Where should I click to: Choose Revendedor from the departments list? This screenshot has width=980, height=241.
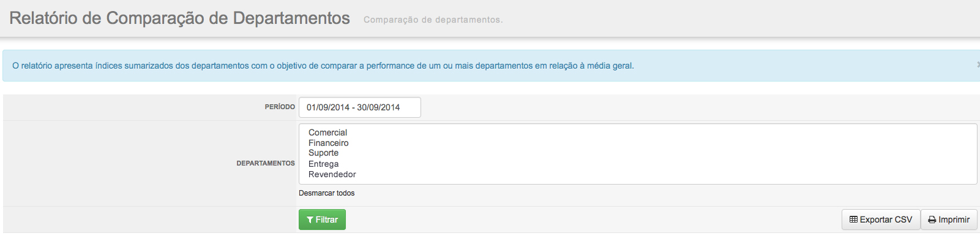(332, 174)
